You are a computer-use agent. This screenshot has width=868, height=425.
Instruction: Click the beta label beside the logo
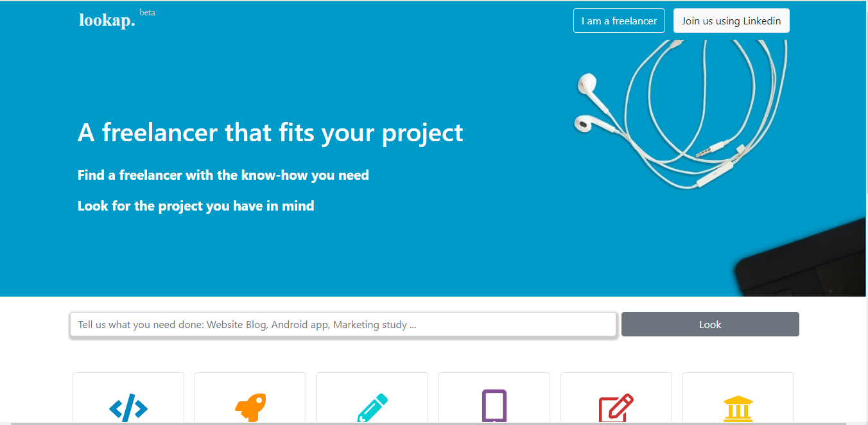point(147,12)
